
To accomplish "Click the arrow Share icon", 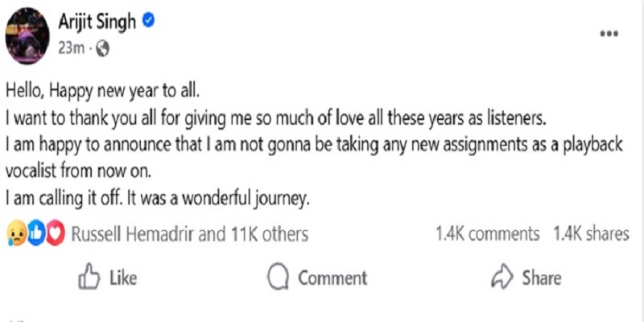I will tap(502, 277).
